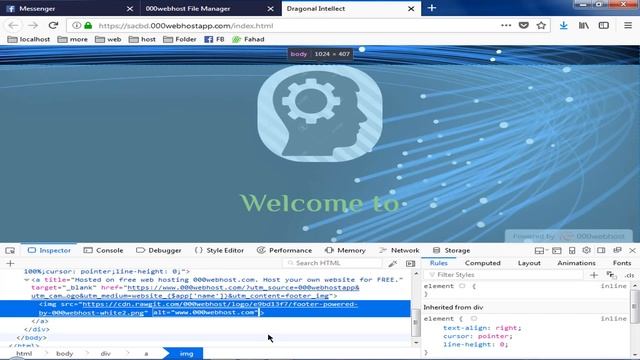Choose an iframe from the frame dropdown
The width and height of the screenshot is (640, 360).
pos(540,250)
